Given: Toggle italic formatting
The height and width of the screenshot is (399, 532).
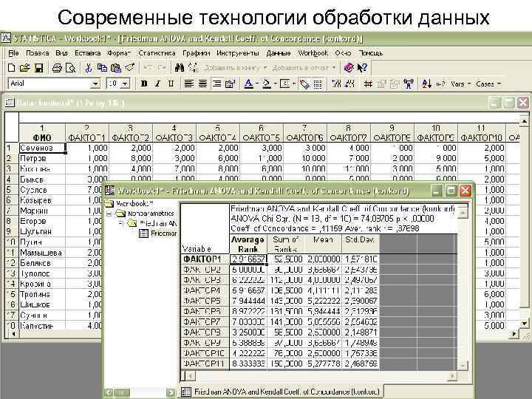Looking at the screenshot, I should [157, 83].
